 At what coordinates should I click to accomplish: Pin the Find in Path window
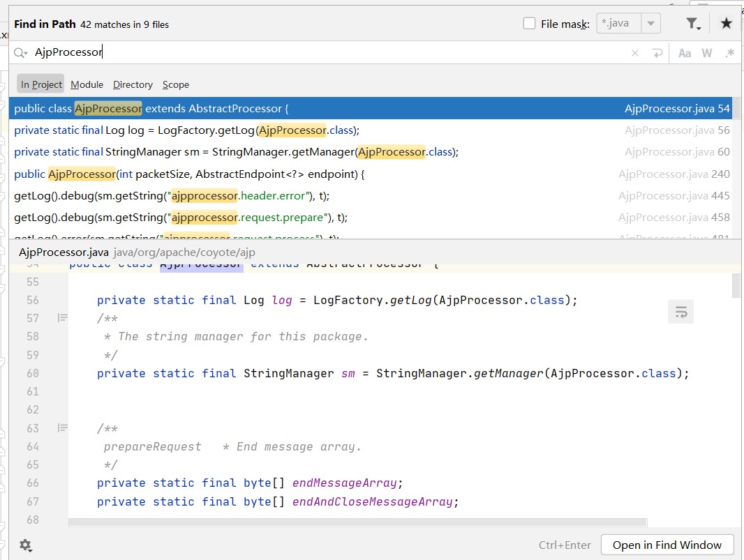click(726, 23)
